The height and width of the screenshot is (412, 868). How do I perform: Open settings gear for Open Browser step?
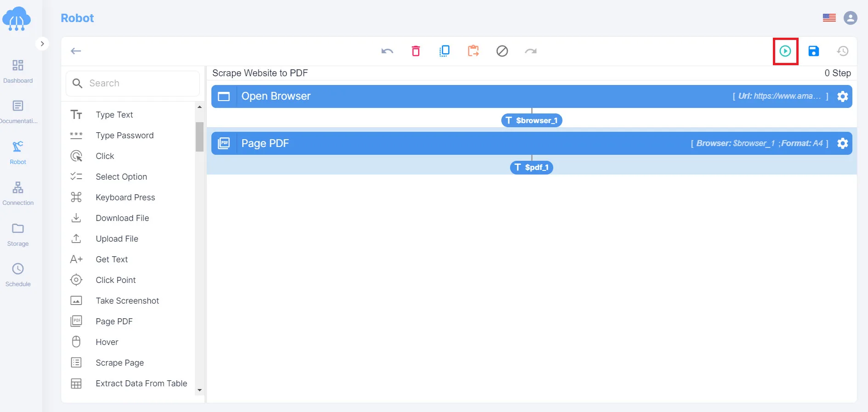coord(843,96)
